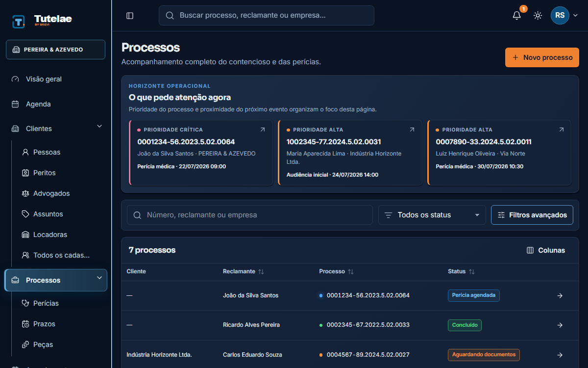Sort table by Status column

pos(461,271)
